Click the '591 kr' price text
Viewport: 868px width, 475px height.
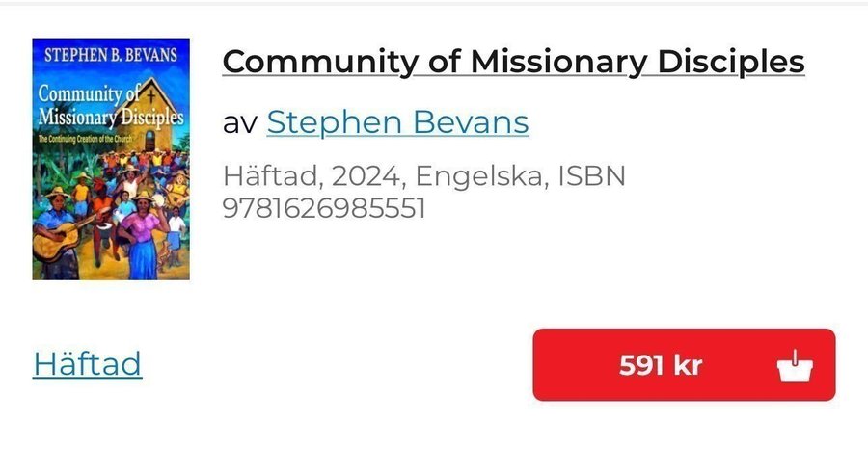tap(661, 365)
